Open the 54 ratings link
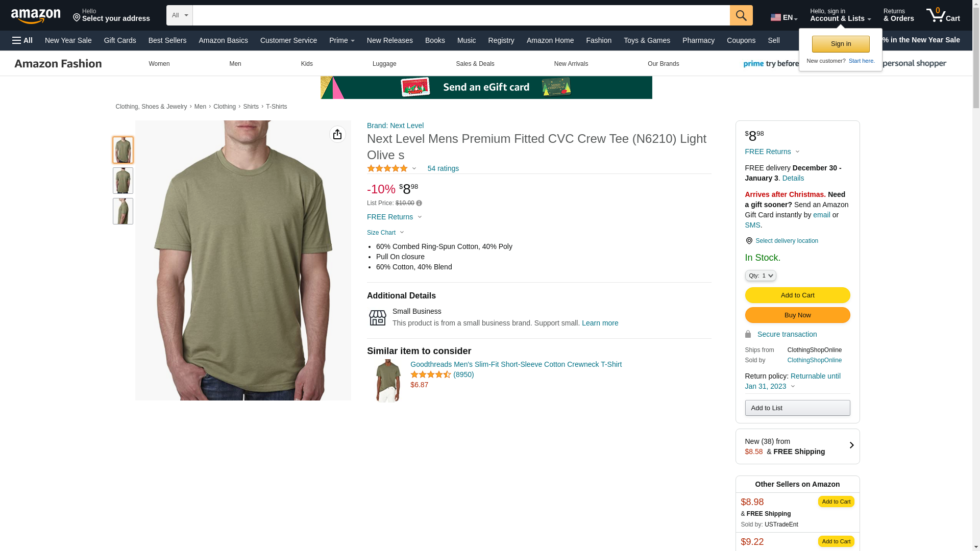 (443, 168)
